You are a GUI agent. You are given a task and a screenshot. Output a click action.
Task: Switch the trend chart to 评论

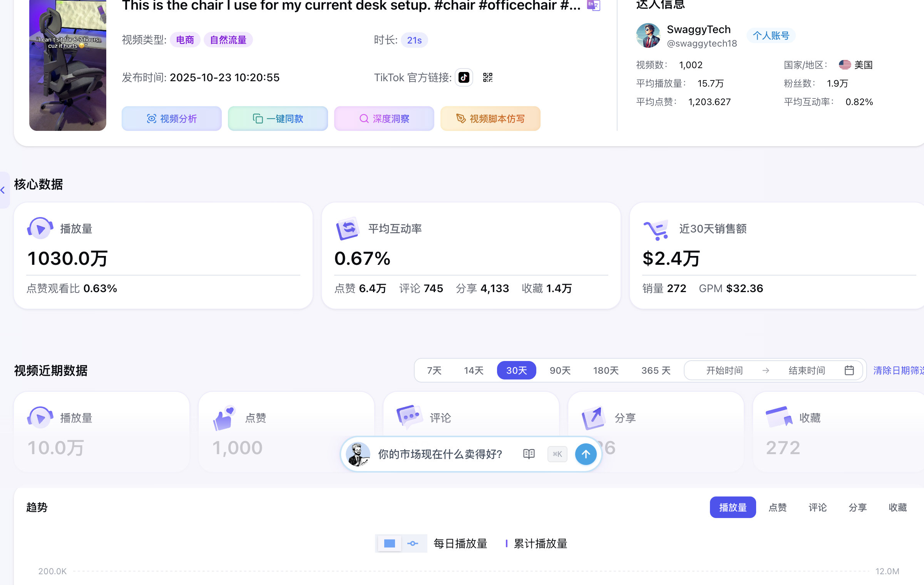[x=818, y=507]
